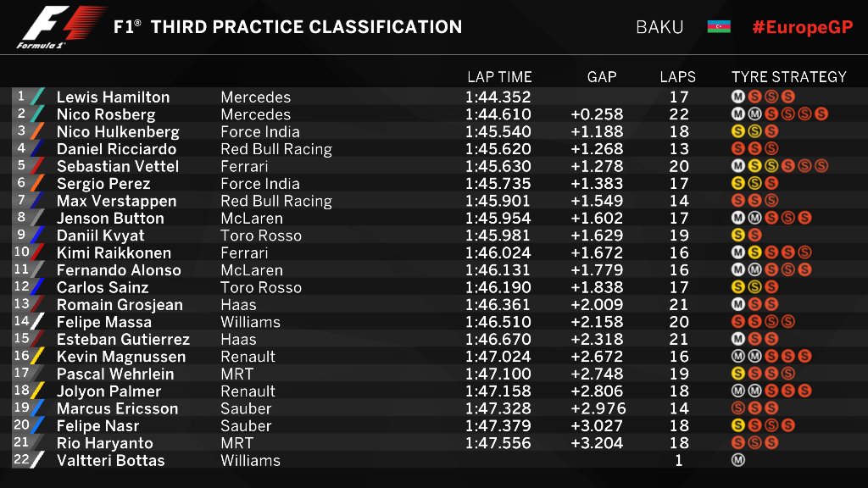The image size is (868, 488).
Task: Click Max Verstappen's lap time 1:45.901
Action: tap(498, 201)
